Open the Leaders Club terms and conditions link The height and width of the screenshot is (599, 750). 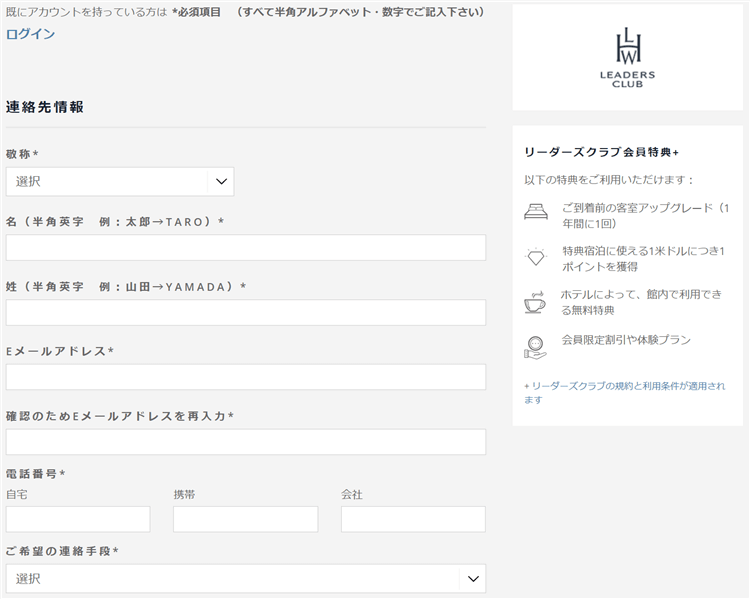624,392
